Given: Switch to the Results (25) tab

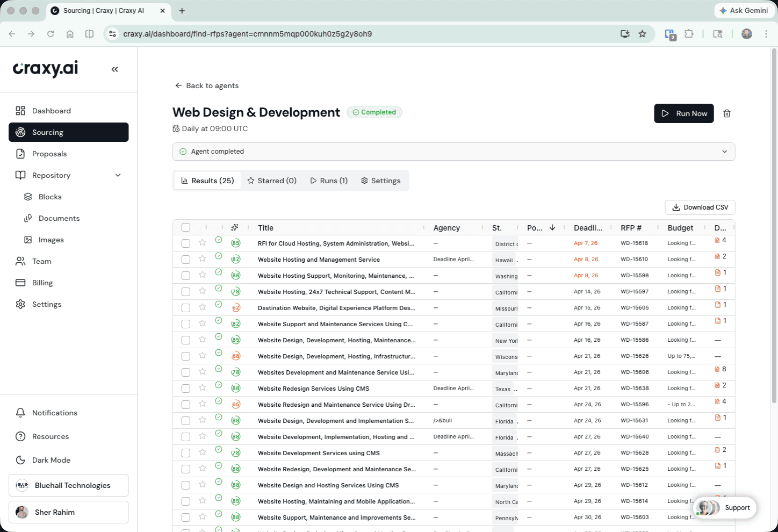Looking at the screenshot, I should pyautogui.click(x=207, y=181).
